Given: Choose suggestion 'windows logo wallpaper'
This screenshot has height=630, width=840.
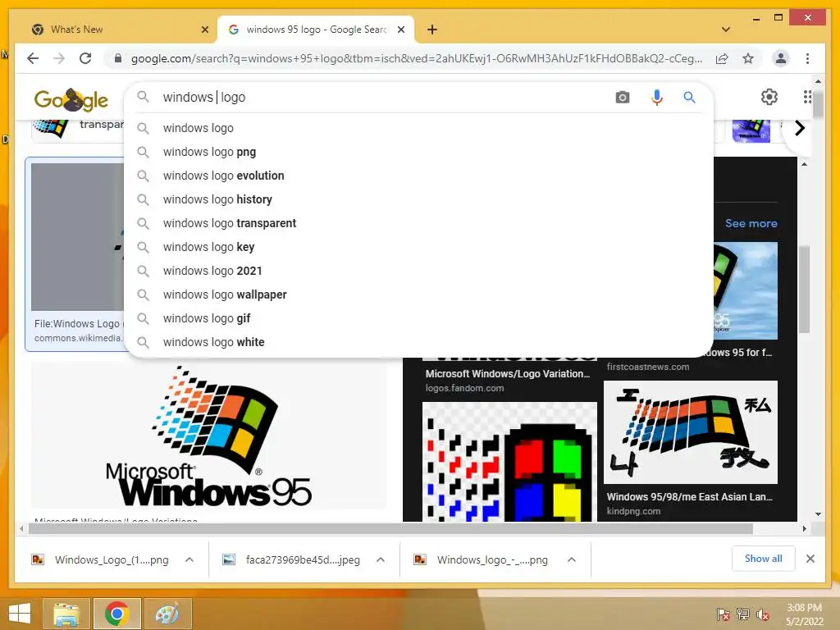Looking at the screenshot, I should click(418, 294).
